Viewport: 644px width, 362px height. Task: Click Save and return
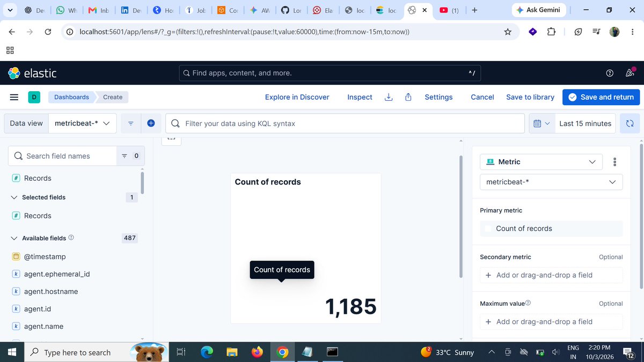tap(601, 97)
